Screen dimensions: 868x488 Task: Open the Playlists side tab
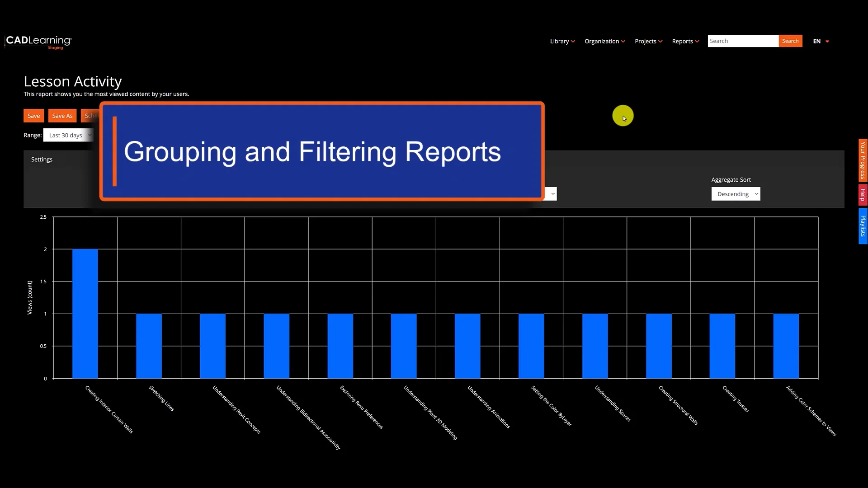click(863, 226)
